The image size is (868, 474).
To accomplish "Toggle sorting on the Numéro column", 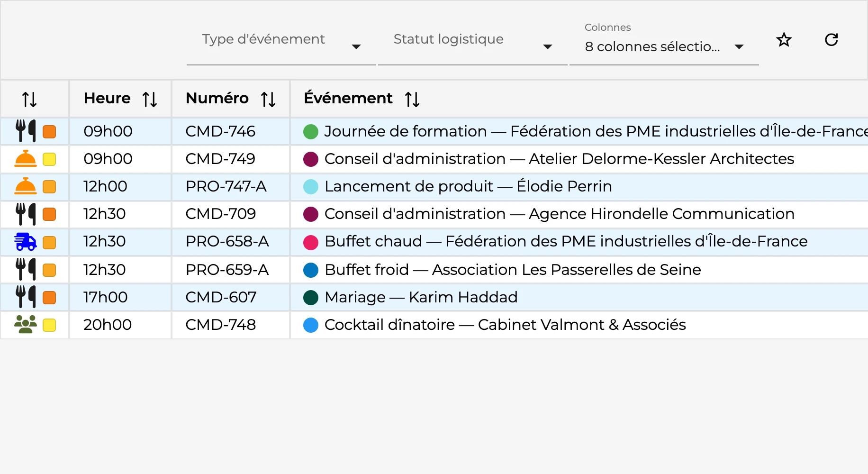I will tap(268, 100).
